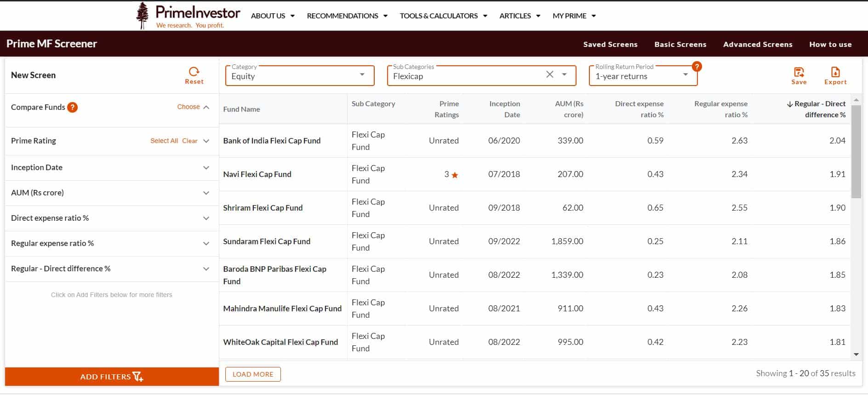Switch to Saved Screens
The image size is (868, 395).
pos(610,45)
